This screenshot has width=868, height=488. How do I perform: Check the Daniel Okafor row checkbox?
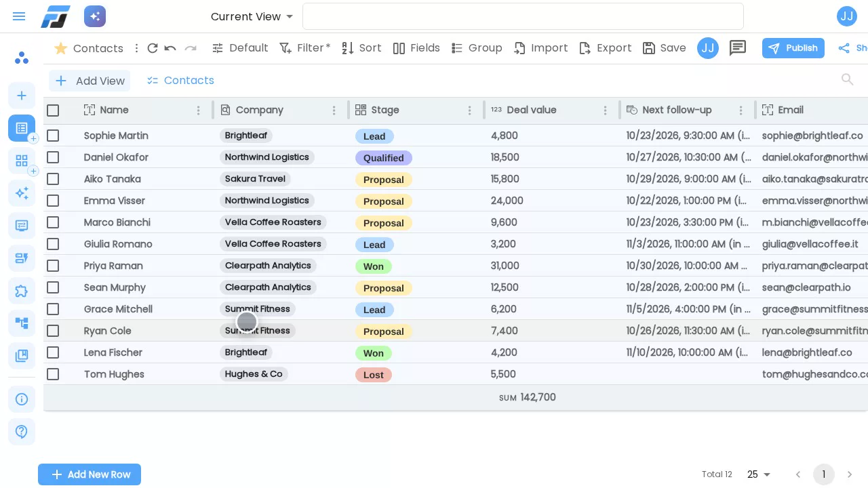point(53,157)
